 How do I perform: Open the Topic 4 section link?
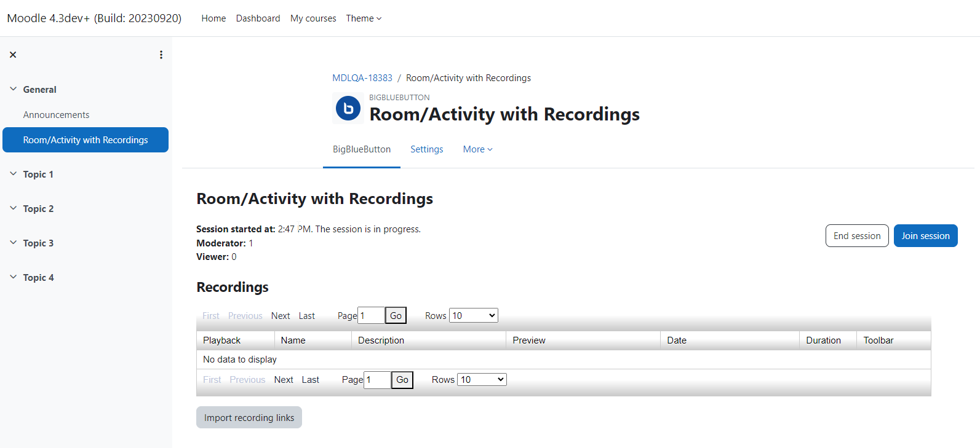[38, 278]
